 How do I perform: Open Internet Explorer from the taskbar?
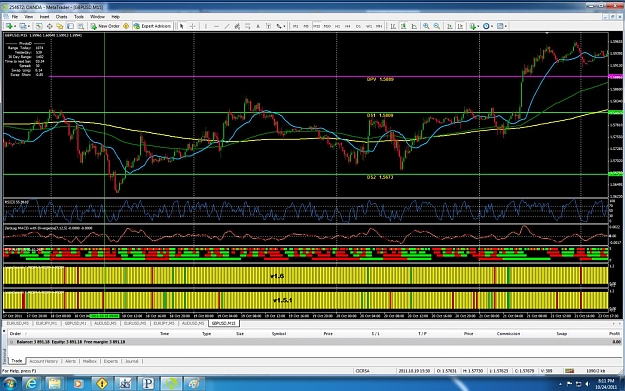(31, 383)
